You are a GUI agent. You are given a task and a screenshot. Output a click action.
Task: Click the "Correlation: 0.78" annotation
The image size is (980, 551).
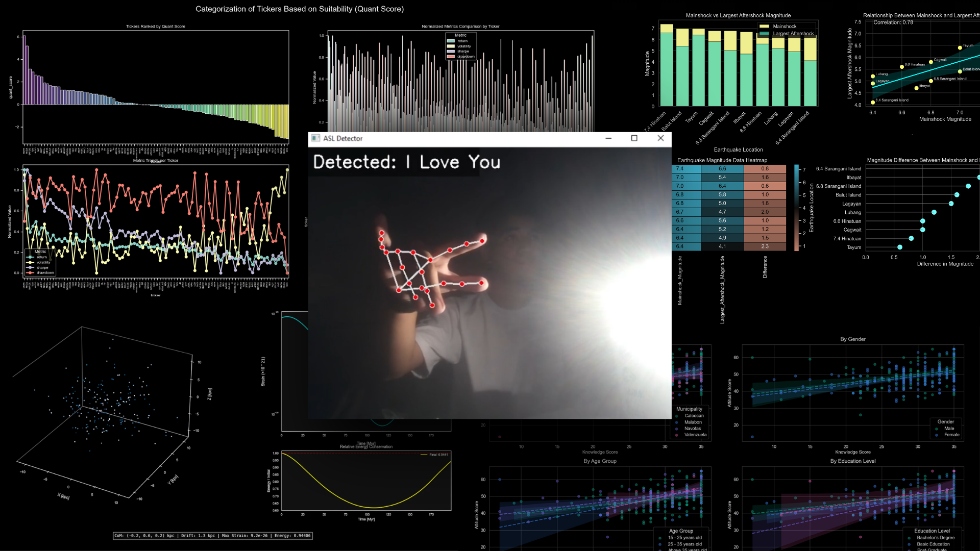[893, 22]
